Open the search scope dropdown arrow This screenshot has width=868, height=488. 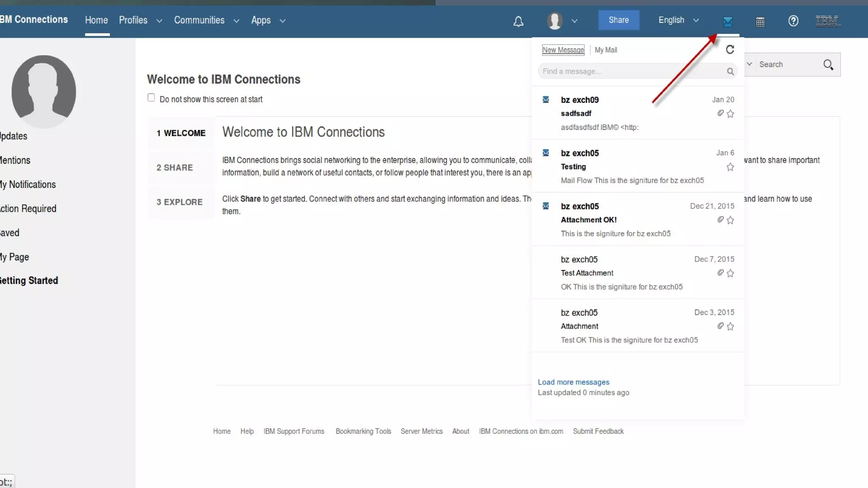tap(749, 64)
